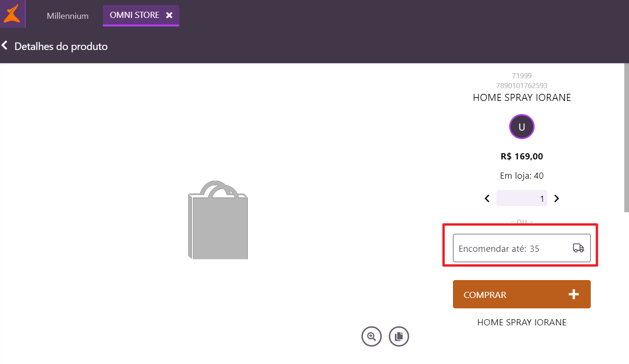Click the quantity input field
629x364 pixels.
[521, 199]
